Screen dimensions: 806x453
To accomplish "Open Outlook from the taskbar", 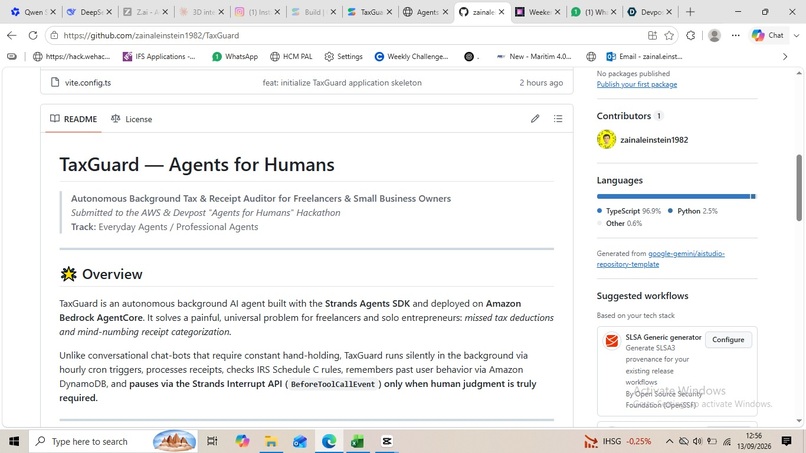I will point(300,441).
